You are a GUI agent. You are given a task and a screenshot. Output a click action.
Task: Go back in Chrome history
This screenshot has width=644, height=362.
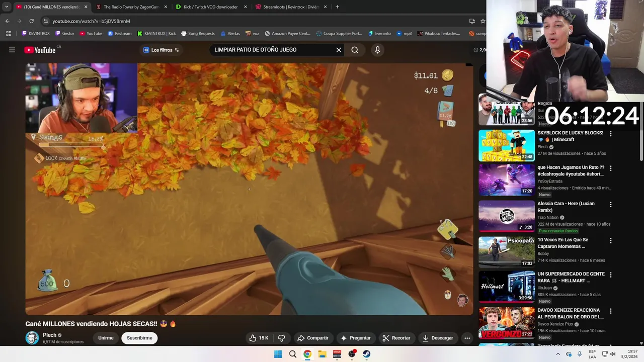[x=7, y=21]
